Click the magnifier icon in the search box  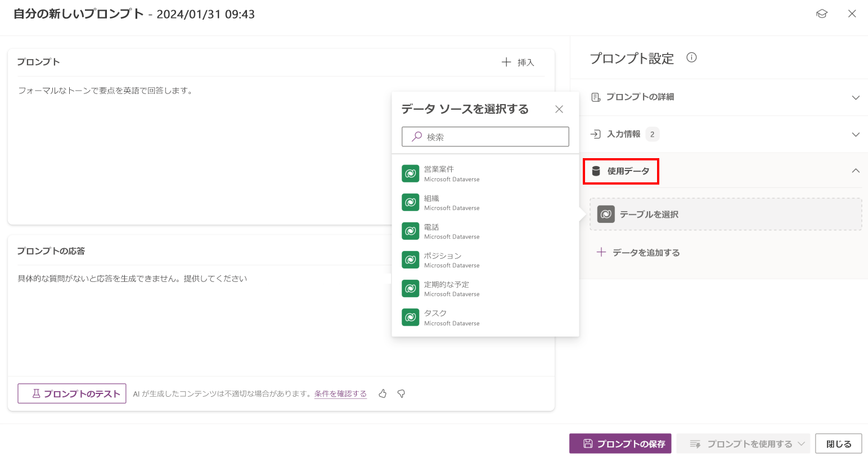[417, 137]
